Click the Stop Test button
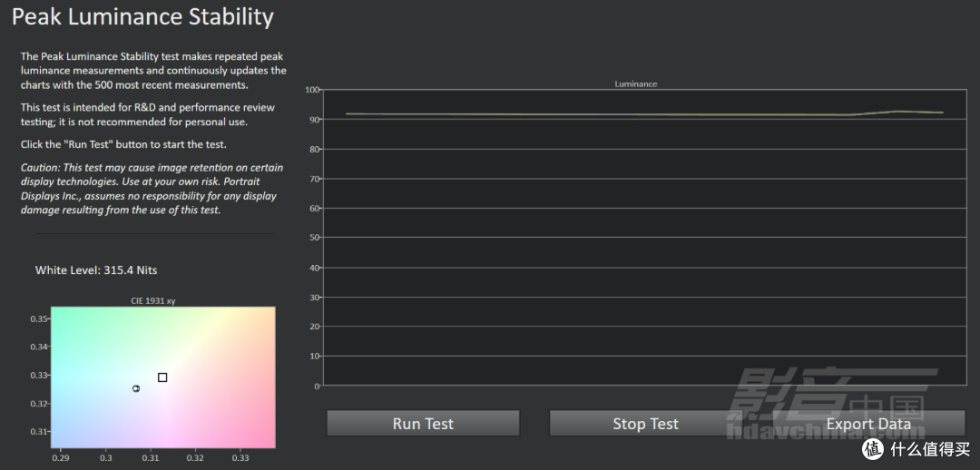Viewport: 980px width, 470px height. [x=645, y=423]
